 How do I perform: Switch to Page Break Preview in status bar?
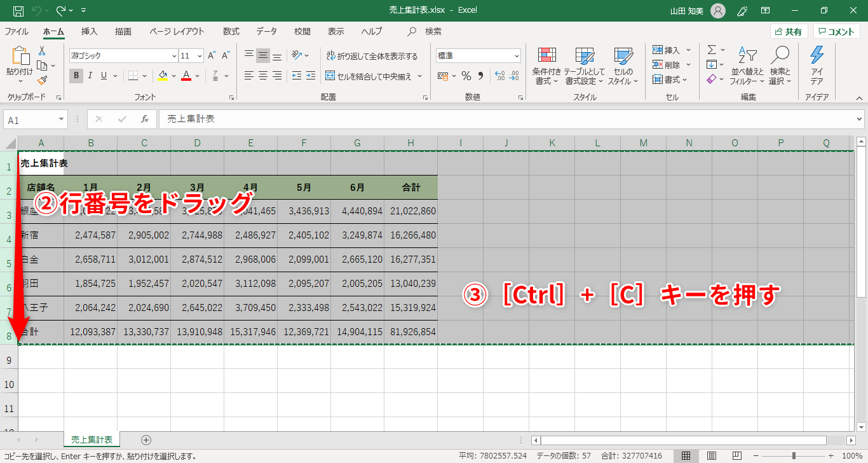click(736, 456)
